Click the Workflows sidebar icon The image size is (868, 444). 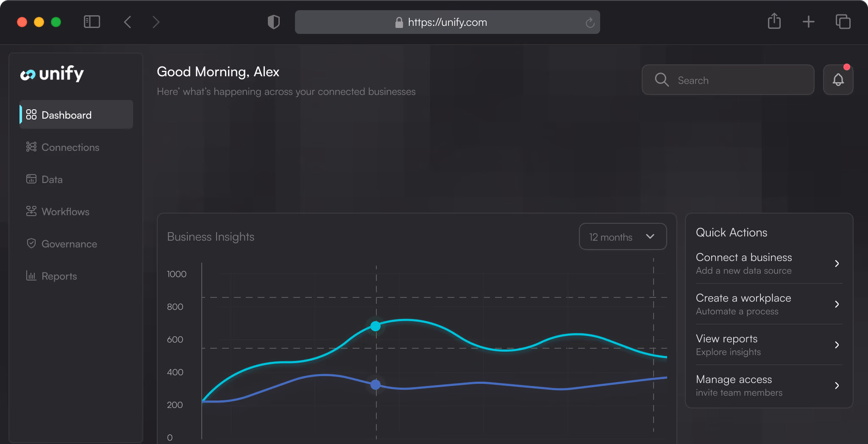[x=31, y=211]
